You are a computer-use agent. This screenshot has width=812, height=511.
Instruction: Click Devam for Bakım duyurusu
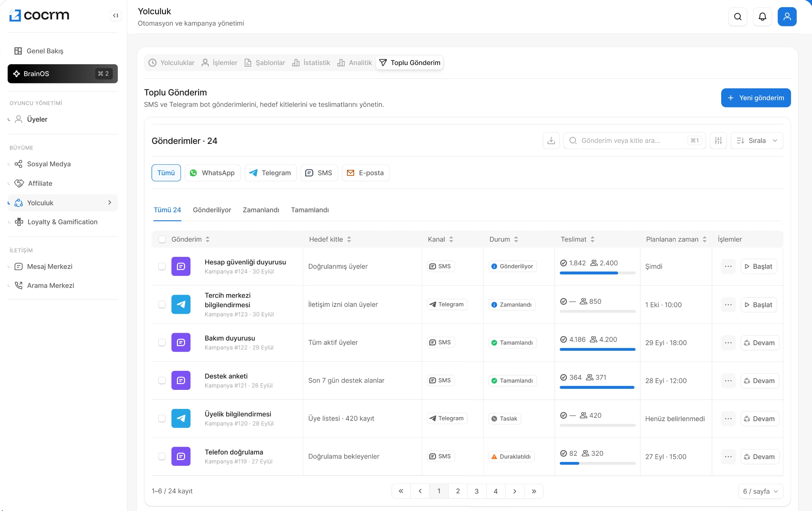[x=760, y=343]
